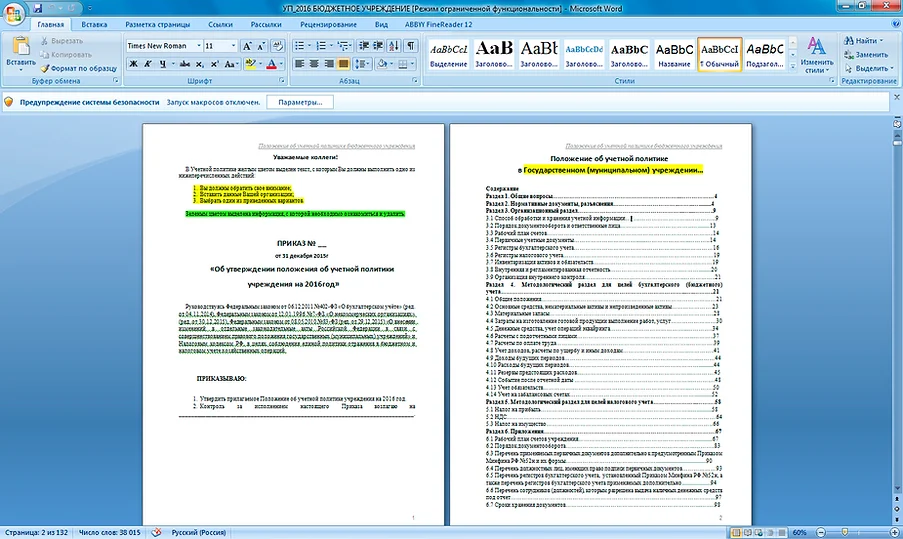Switch to Full Screen Reading view
The image size is (903, 539).
[x=748, y=533]
